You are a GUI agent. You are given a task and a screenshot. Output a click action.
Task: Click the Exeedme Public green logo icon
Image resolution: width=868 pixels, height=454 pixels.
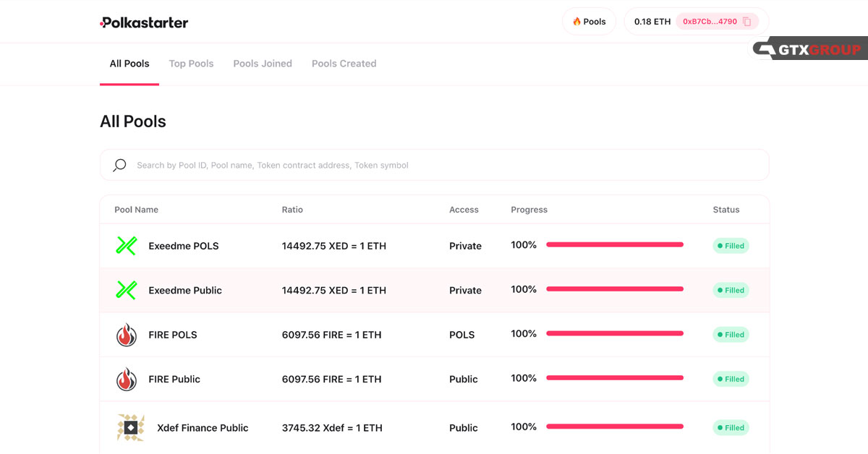[127, 291]
